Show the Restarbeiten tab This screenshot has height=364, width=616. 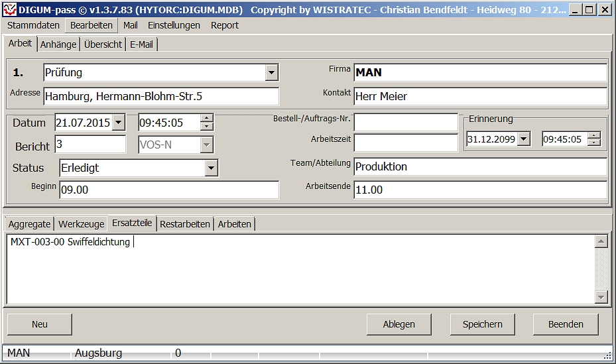click(x=185, y=224)
